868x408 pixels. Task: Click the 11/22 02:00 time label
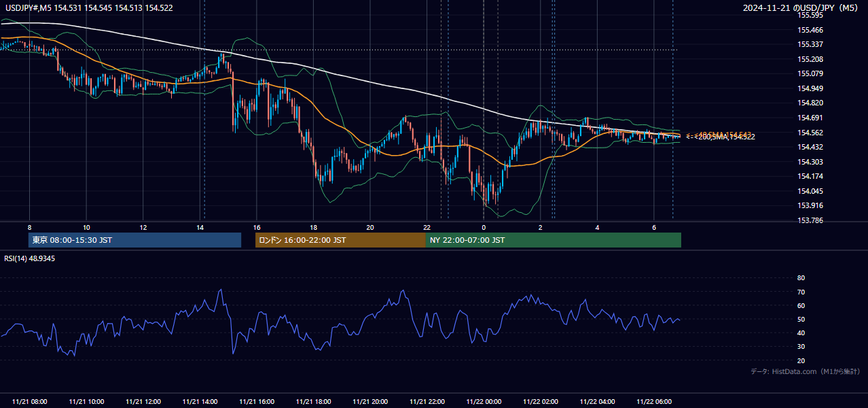[x=541, y=402]
